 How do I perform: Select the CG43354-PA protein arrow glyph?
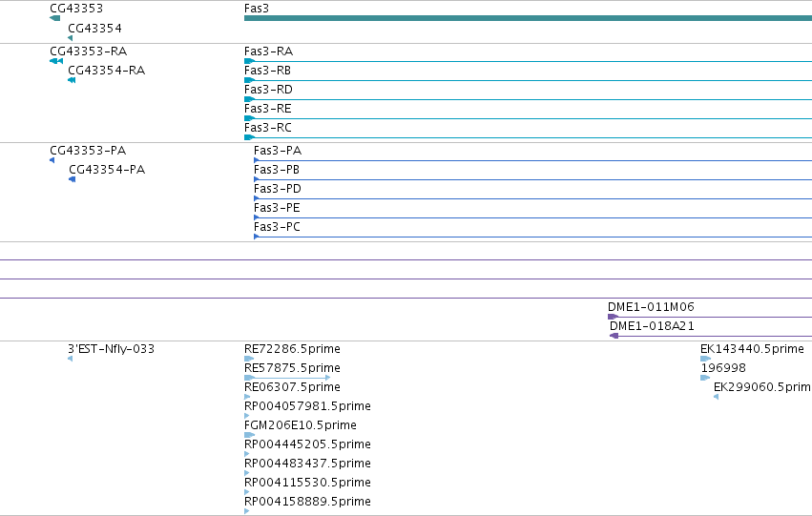[72, 179]
